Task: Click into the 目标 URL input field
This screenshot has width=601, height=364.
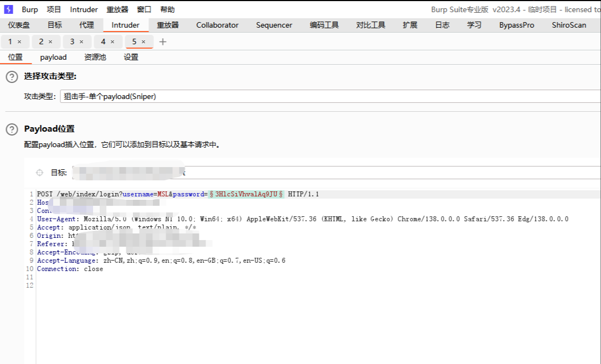Action: point(337,173)
